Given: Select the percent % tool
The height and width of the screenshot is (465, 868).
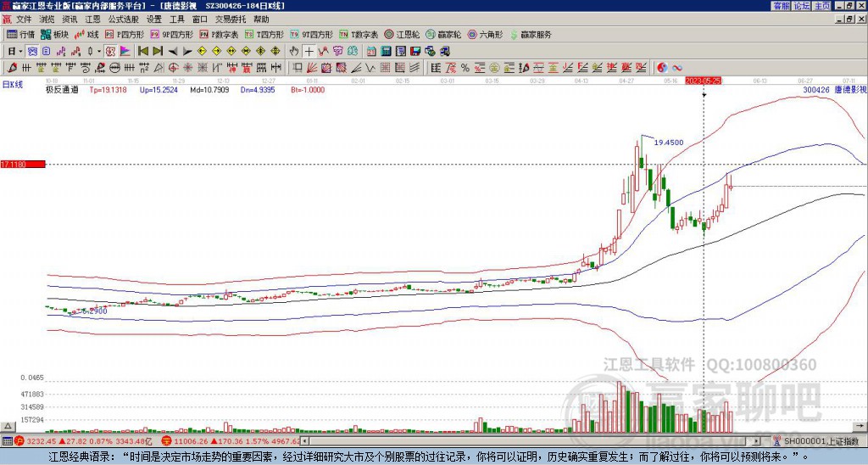Looking at the screenshot, I should click(465, 68).
